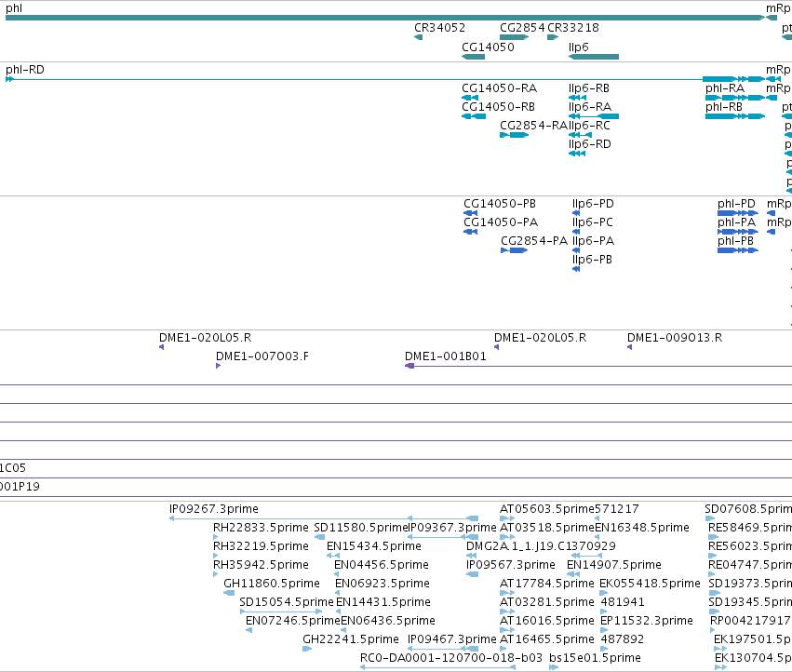Viewport: 792px width, 672px height.
Task: Click EST GH22241.5prime
Action: pos(351,639)
